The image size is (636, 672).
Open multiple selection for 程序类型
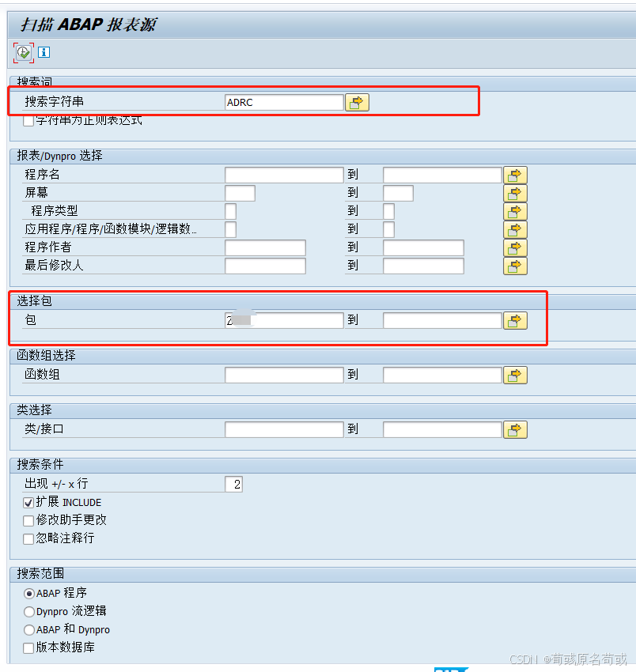[515, 211]
